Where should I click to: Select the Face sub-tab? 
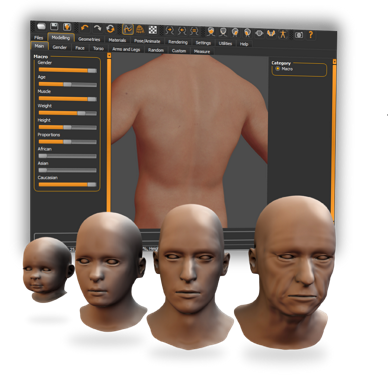[80, 48]
